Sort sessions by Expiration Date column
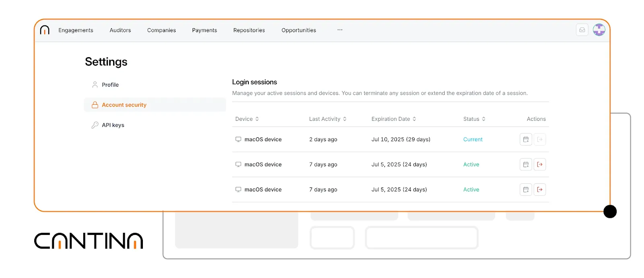Viewport: 644px width, 278px height. point(394,119)
